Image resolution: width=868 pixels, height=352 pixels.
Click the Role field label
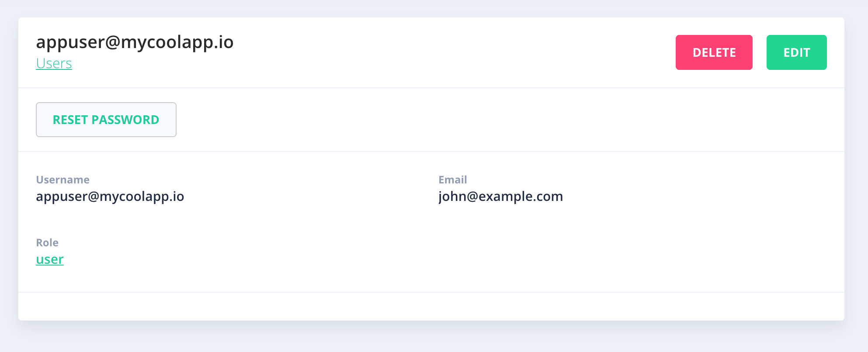(47, 243)
